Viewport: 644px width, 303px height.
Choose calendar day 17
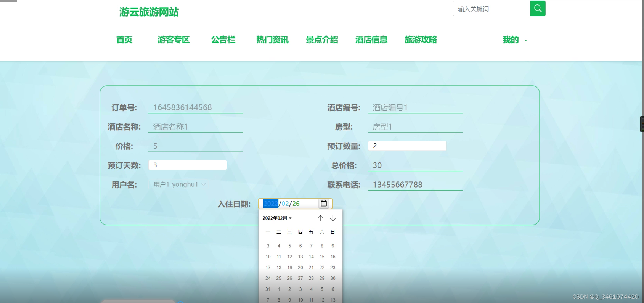point(268,267)
